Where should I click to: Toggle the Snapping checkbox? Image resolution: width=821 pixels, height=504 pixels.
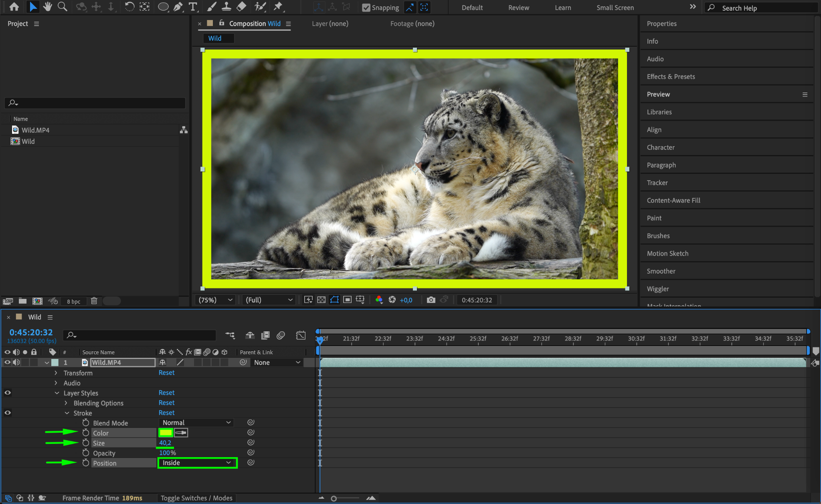366,8
